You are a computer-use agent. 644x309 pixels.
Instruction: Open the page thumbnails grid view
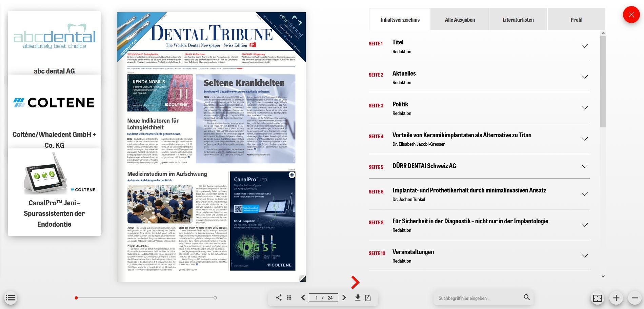pyautogui.click(x=289, y=297)
